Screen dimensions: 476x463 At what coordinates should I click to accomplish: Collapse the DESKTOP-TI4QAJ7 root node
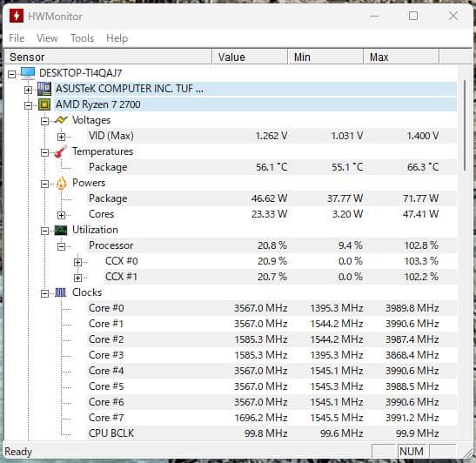point(11,74)
